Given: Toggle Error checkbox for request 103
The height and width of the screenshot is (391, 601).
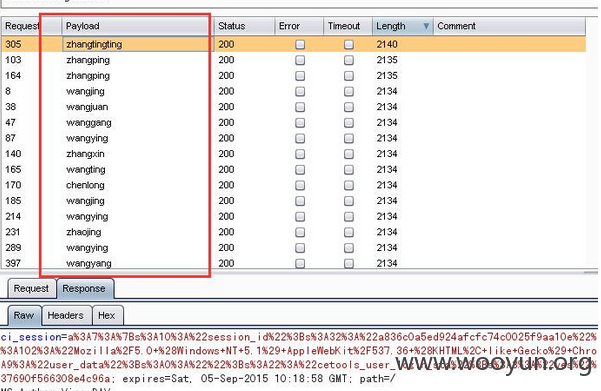Looking at the screenshot, I should pyautogui.click(x=300, y=60).
